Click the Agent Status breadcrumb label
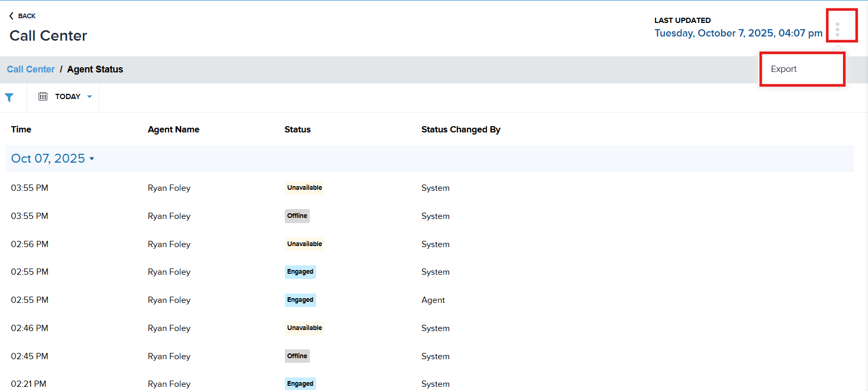 point(95,69)
